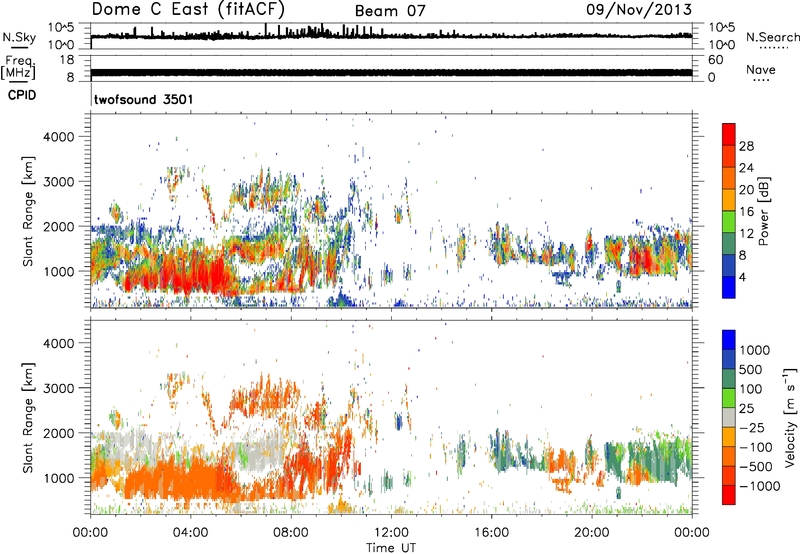Click the 'Beam 07' label
The width and height of the screenshot is (800, 554).
(390, 11)
